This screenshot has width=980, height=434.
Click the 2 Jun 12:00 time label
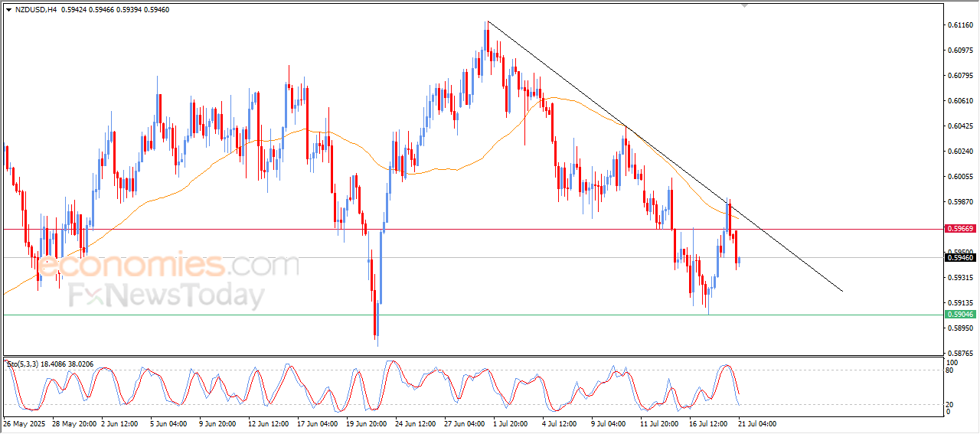click(x=121, y=423)
